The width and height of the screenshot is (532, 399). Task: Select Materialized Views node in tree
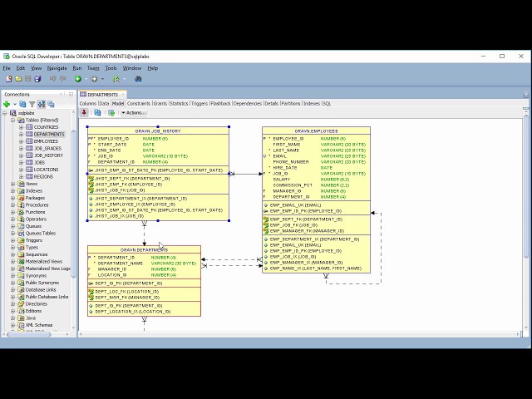44,262
